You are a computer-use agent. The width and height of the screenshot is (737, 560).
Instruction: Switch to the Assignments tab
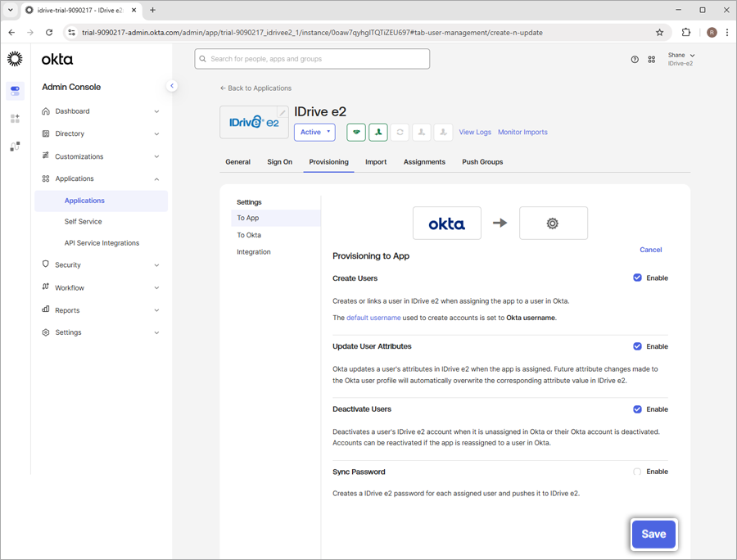coord(424,162)
